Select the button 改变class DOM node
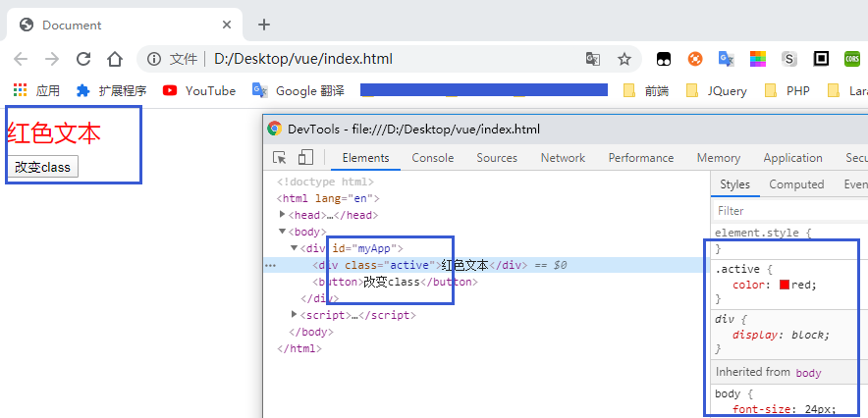The width and height of the screenshot is (868, 418). click(x=395, y=282)
